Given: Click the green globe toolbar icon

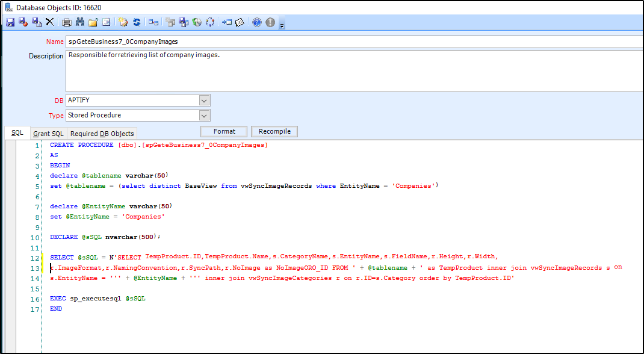Looking at the screenshot, I should pos(197,22).
